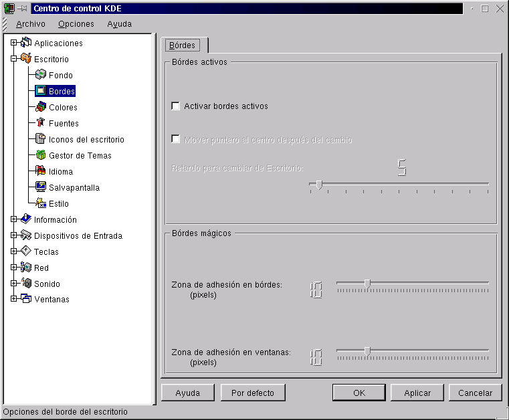
Task: Expand the Aplicaciones tree node
Action: [13, 43]
